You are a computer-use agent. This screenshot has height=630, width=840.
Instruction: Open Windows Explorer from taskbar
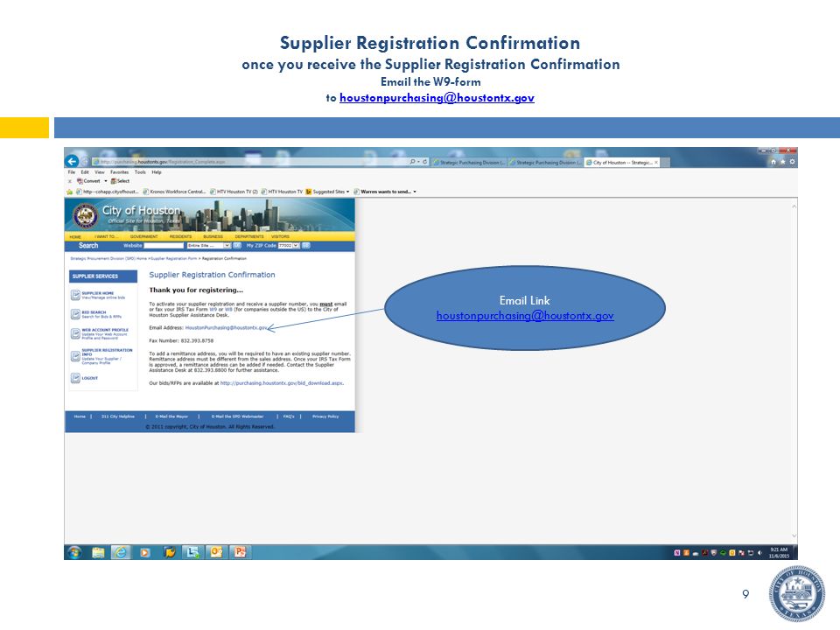point(97,552)
